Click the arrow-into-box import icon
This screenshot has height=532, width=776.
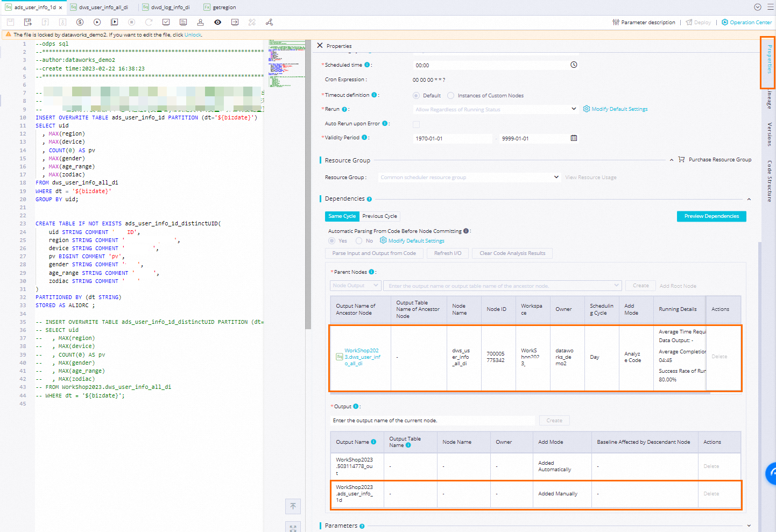[235, 22]
